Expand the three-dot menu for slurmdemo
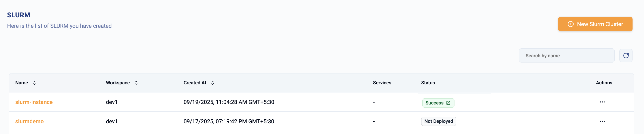Screen dimensions: 644x134 click(602, 121)
